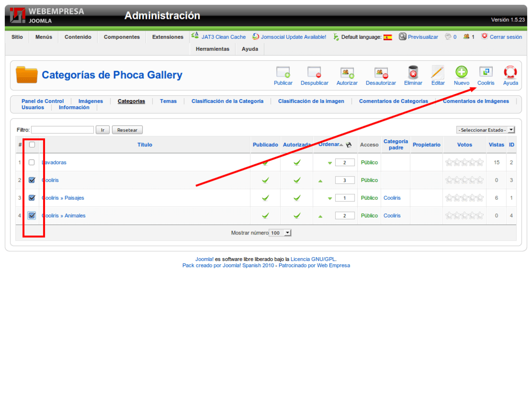The image size is (532, 408).
Task: Open the Usuarios submenu
Action: 32,107
